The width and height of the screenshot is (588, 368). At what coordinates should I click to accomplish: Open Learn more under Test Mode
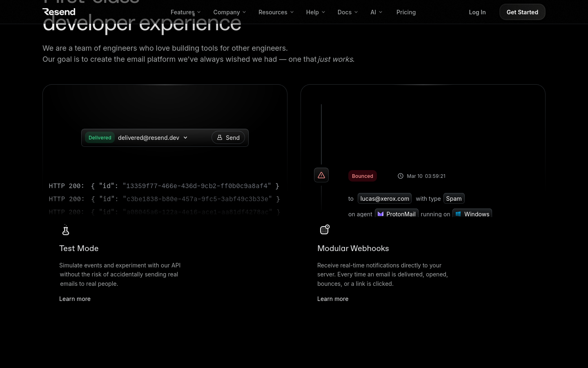point(75,299)
